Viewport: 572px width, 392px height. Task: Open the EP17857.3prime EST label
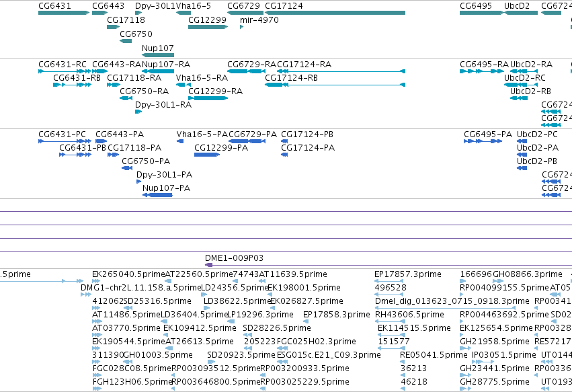coord(408,274)
